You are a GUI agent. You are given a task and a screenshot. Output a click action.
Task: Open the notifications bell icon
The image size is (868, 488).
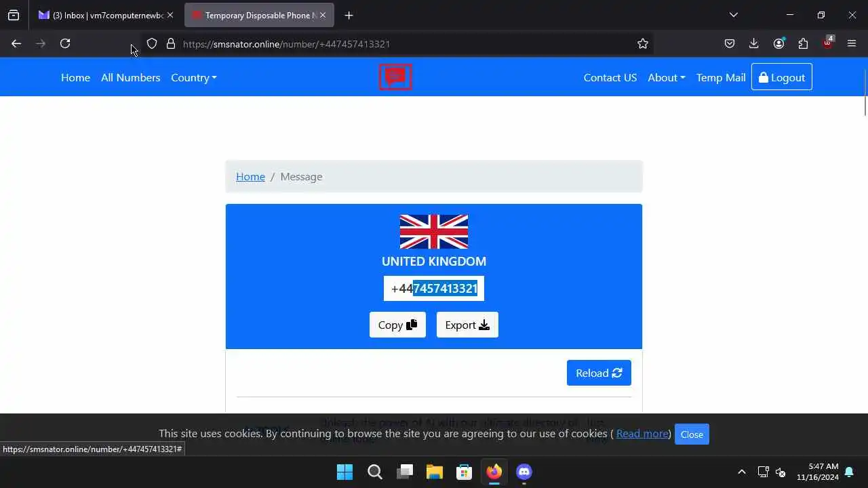pyautogui.click(x=849, y=472)
